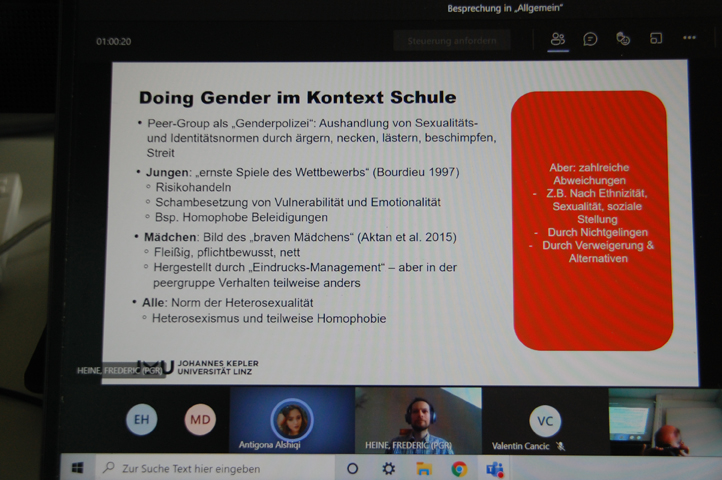722x480 pixels.
Task: Open Google Chrome from taskbar
Action: (459, 469)
